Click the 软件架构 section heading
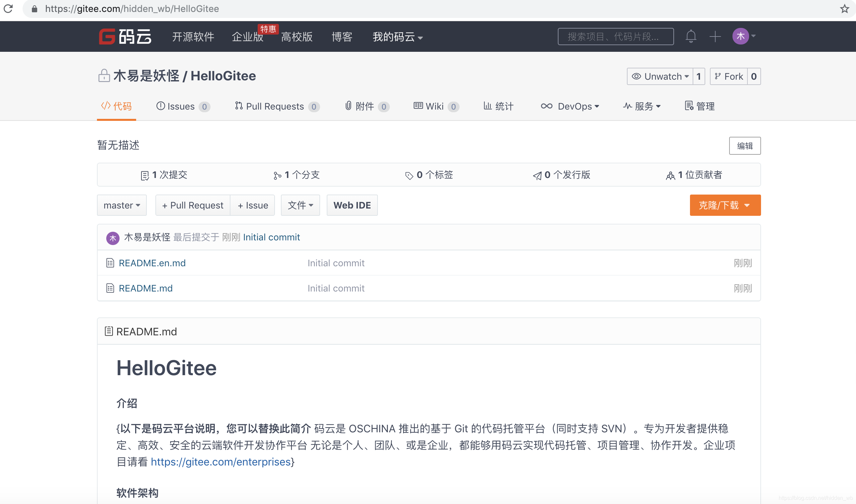This screenshot has width=856, height=504. (137, 492)
